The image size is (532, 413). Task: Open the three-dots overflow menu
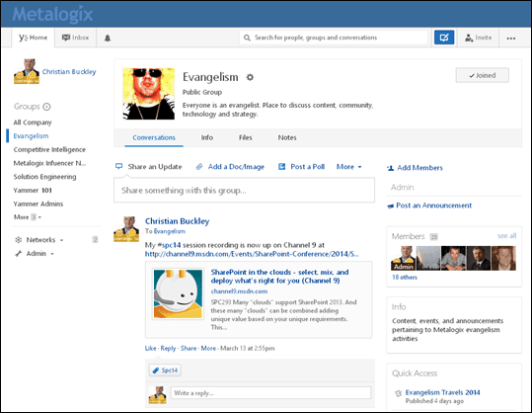coord(511,38)
